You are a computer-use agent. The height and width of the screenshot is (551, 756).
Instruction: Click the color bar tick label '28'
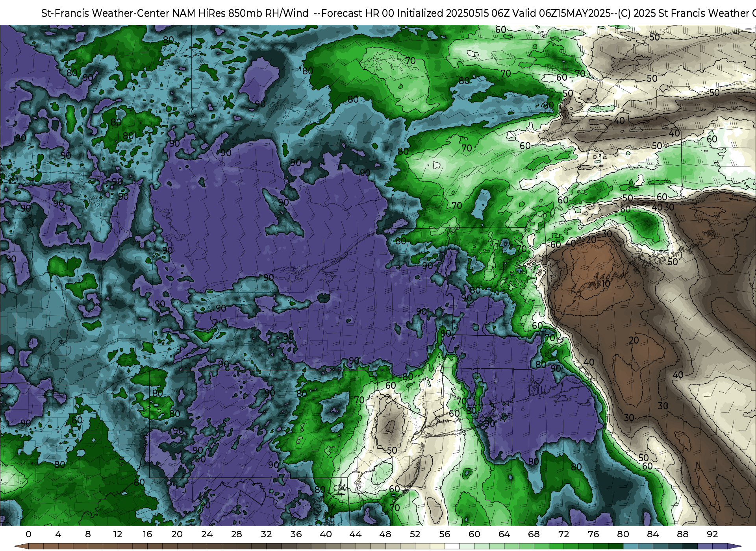click(237, 534)
